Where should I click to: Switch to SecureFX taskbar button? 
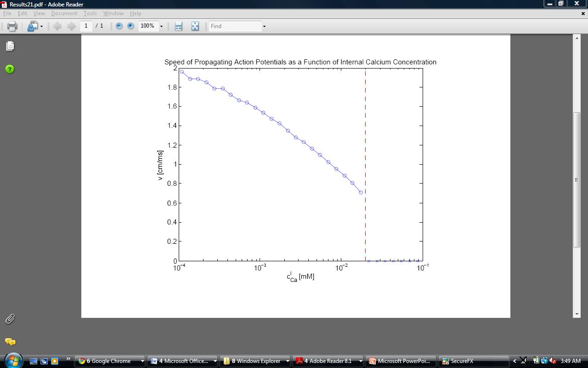point(473,361)
